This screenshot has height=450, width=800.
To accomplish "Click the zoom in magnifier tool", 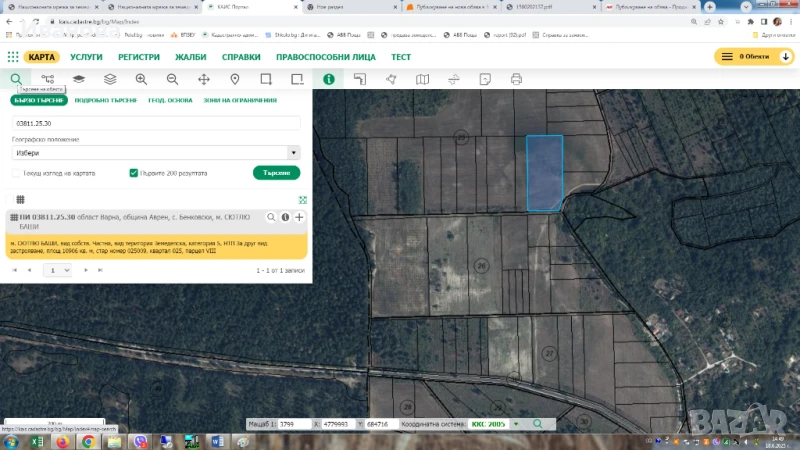I will coord(141,79).
